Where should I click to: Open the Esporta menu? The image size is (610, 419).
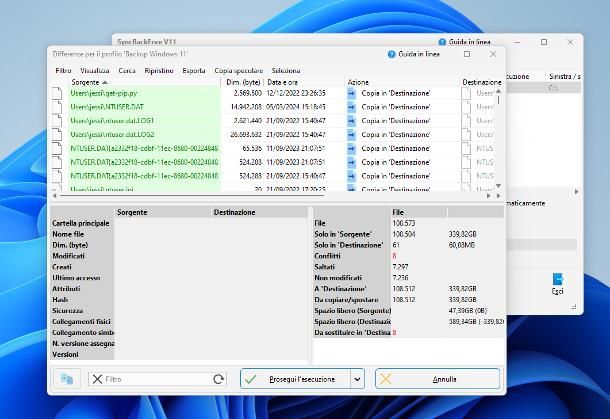pyautogui.click(x=194, y=71)
